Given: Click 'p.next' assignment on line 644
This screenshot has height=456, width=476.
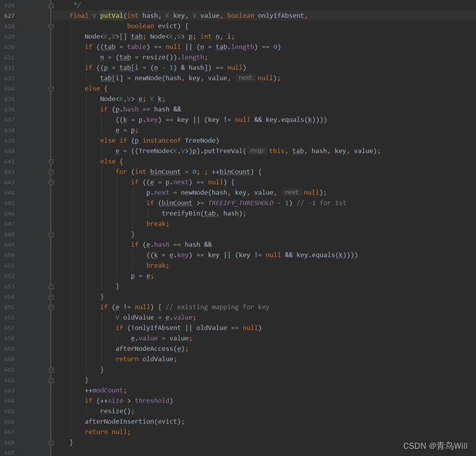Looking at the screenshot, I should coord(157,192).
